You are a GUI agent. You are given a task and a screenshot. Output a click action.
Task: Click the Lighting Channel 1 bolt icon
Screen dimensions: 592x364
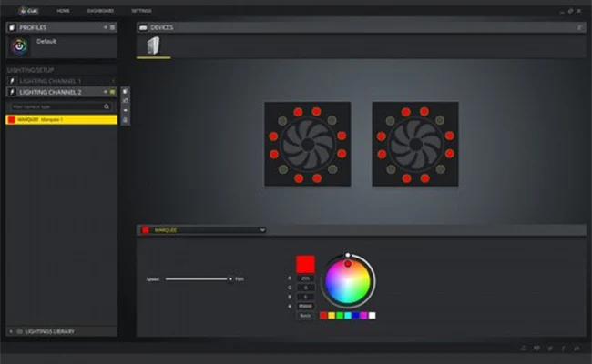[12, 81]
